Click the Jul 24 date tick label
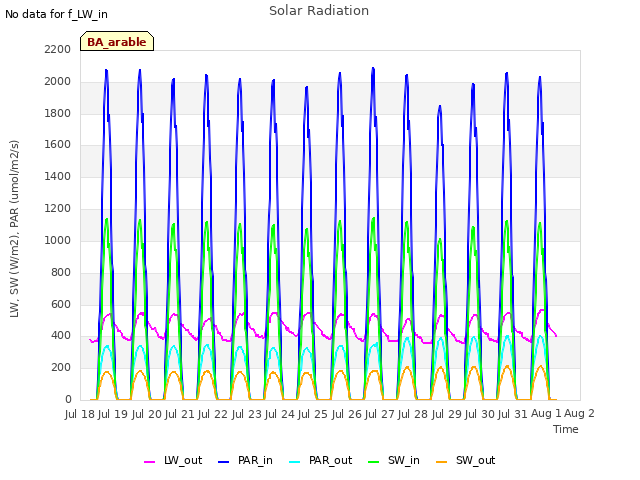 click(x=280, y=414)
